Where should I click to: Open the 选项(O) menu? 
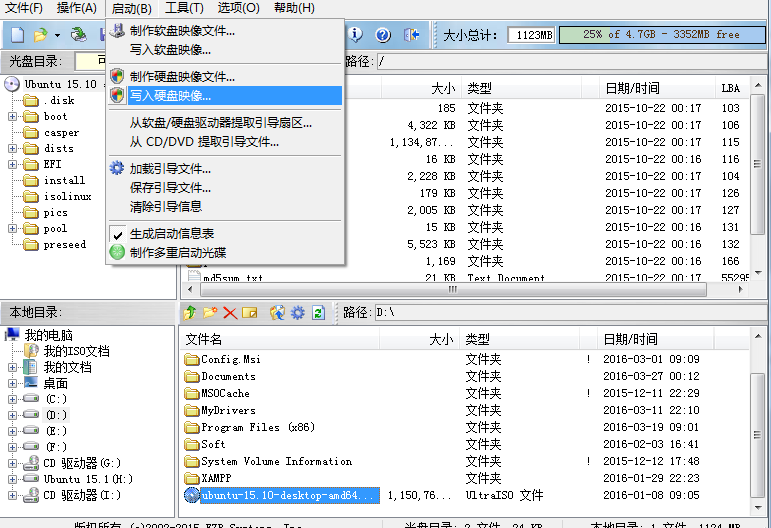pyautogui.click(x=238, y=8)
